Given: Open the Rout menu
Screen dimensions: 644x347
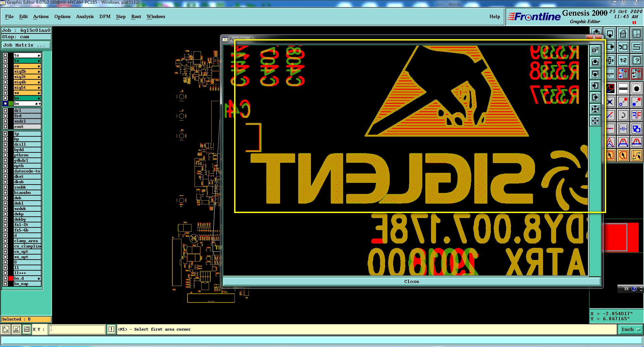Looking at the screenshot, I should pos(136,16).
